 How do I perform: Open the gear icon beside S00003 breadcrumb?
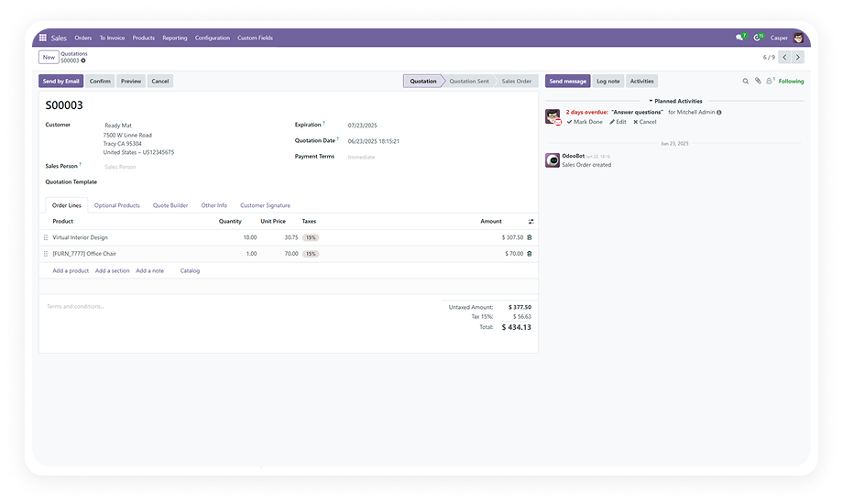[83, 60]
